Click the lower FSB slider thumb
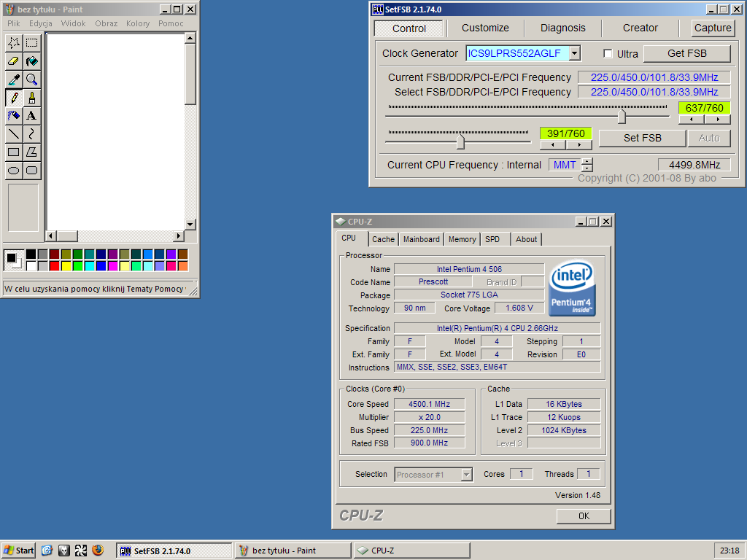 (x=460, y=141)
